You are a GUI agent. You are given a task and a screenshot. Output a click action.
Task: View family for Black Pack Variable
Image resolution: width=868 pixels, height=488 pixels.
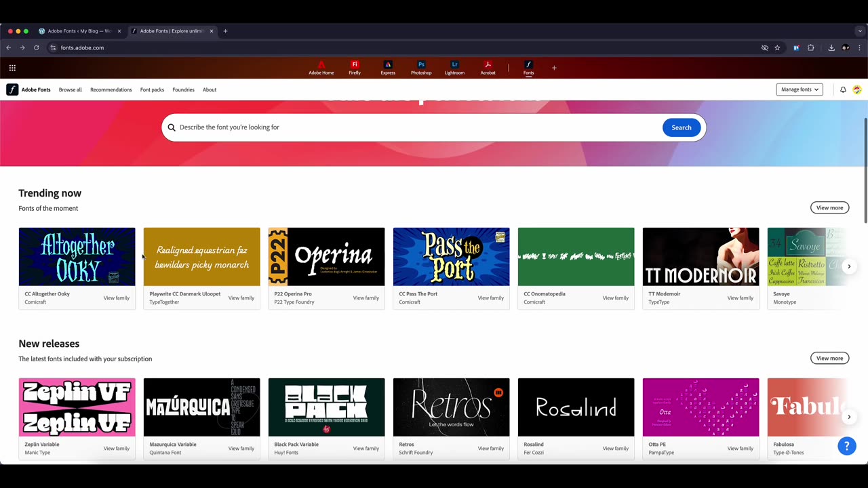click(x=366, y=449)
